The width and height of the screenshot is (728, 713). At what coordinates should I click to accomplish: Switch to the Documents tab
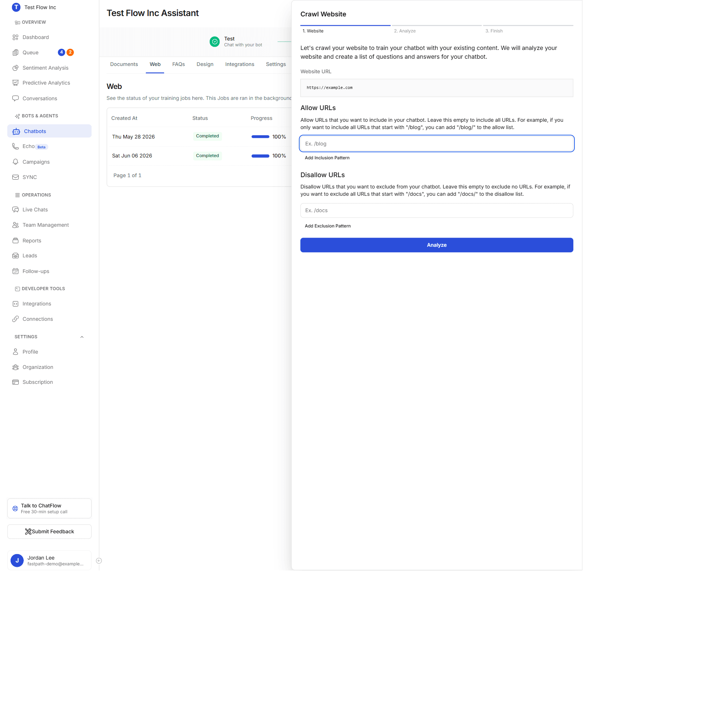pos(124,65)
